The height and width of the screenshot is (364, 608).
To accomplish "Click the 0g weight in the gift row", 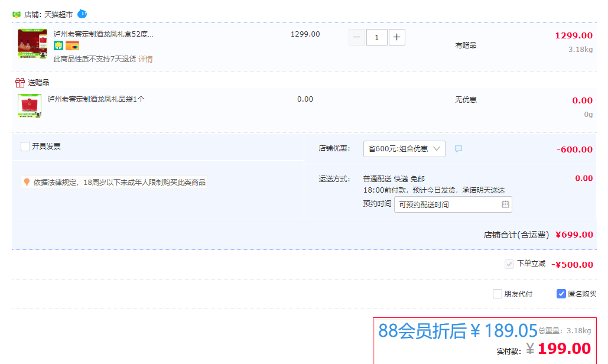I will click(x=589, y=115).
